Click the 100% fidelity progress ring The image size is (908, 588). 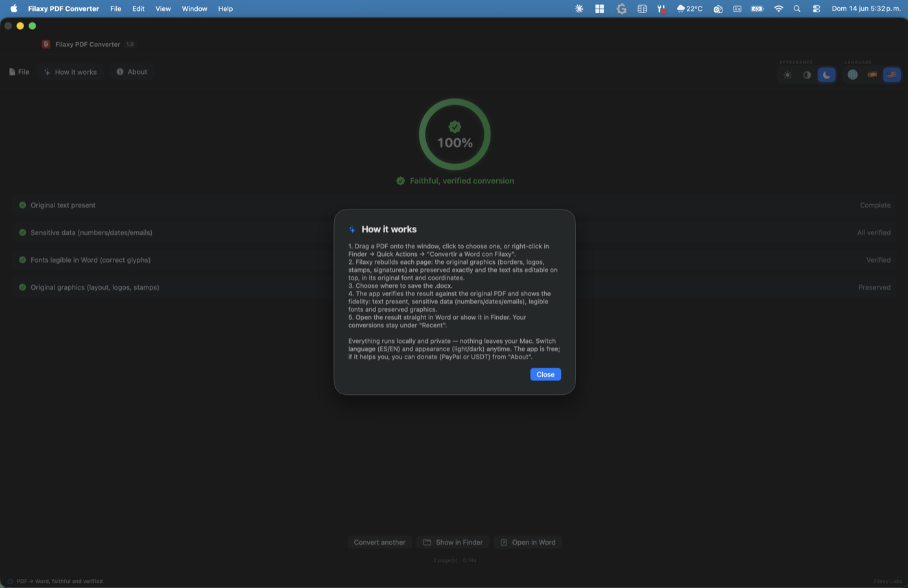455,134
